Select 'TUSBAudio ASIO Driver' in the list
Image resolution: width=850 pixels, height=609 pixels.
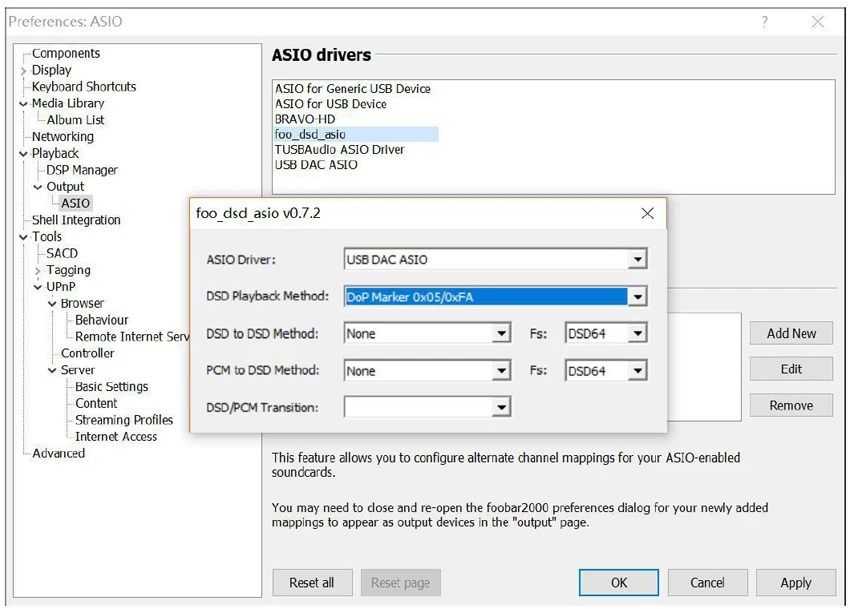pos(339,150)
